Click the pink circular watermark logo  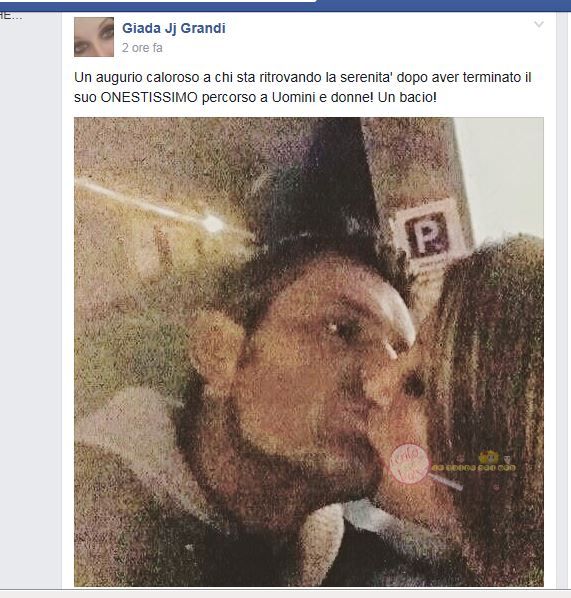[409, 464]
